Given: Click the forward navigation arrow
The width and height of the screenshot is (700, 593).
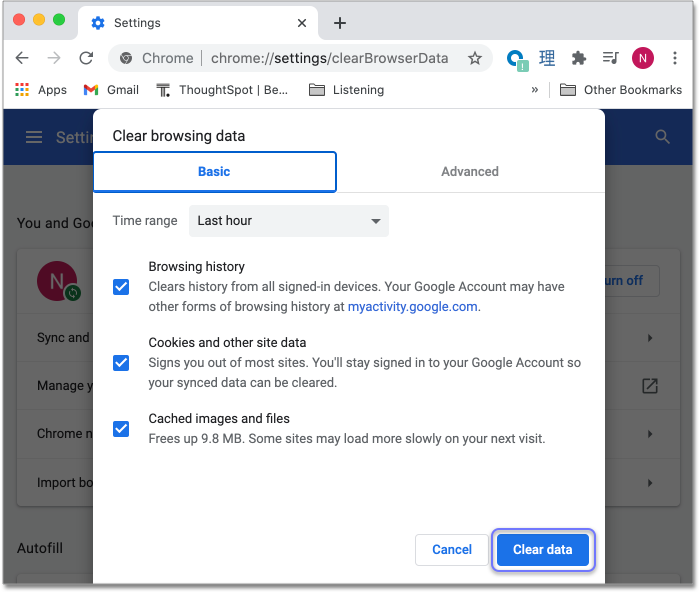Looking at the screenshot, I should pyautogui.click(x=54, y=58).
